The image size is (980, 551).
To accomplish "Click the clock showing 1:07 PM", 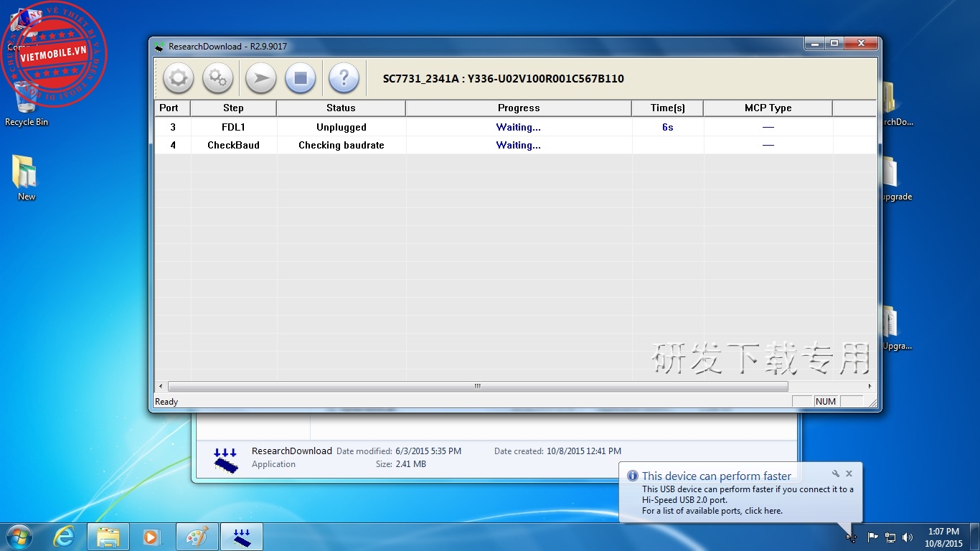I will [x=943, y=532].
